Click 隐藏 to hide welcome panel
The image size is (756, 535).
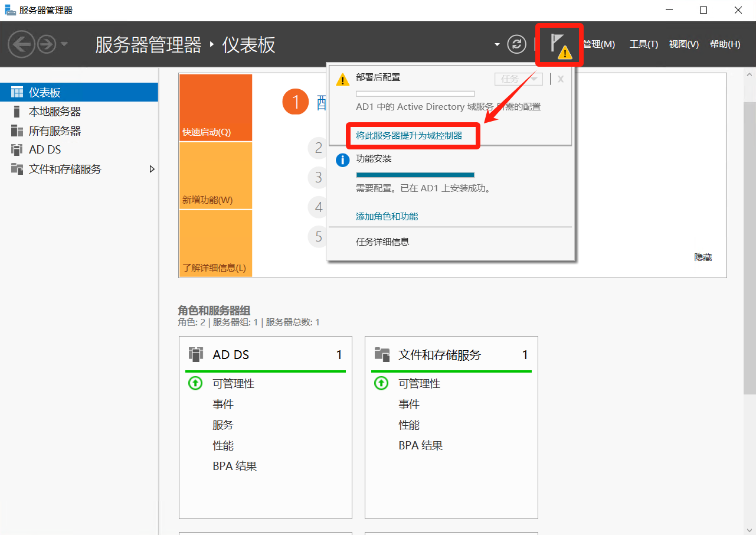703,257
